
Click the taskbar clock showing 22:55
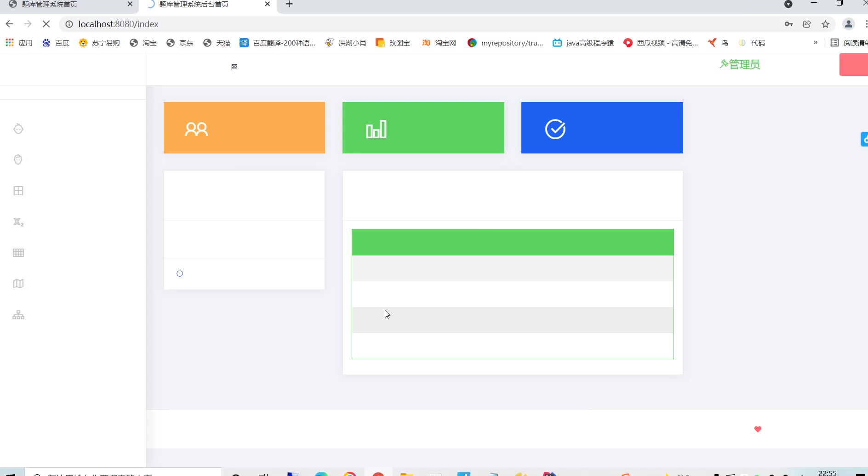828,473
